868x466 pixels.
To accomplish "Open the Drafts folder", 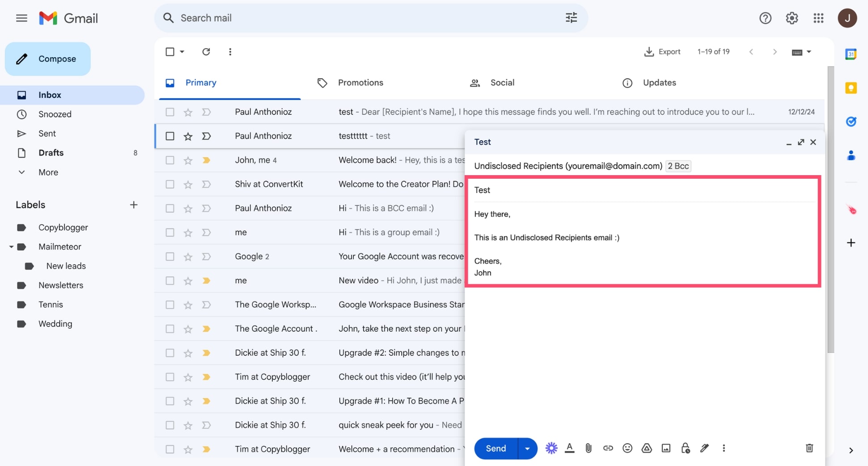I will click(x=51, y=153).
